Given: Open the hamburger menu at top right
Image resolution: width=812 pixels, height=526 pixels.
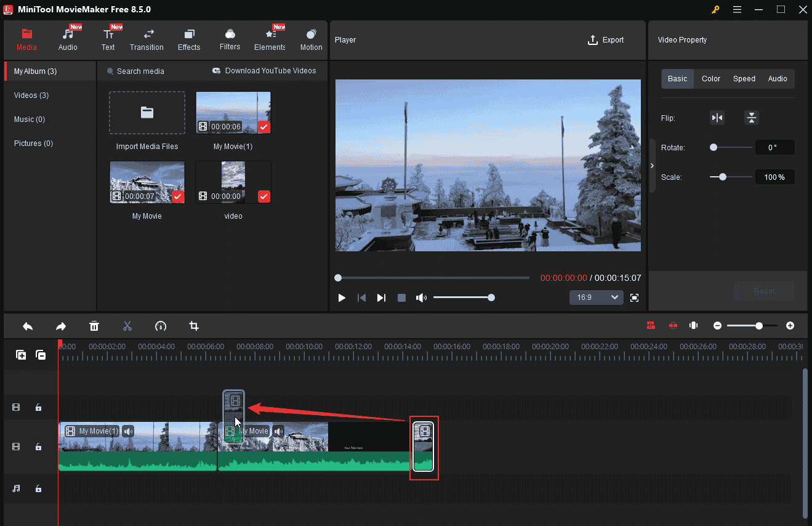Looking at the screenshot, I should (x=737, y=10).
